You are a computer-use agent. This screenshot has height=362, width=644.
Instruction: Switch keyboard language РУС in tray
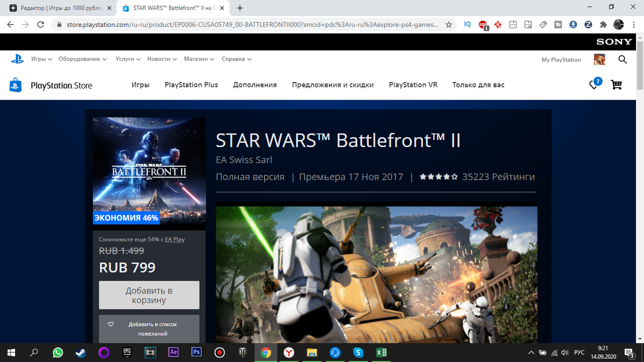pyautogui.click(x=579, y=352)
